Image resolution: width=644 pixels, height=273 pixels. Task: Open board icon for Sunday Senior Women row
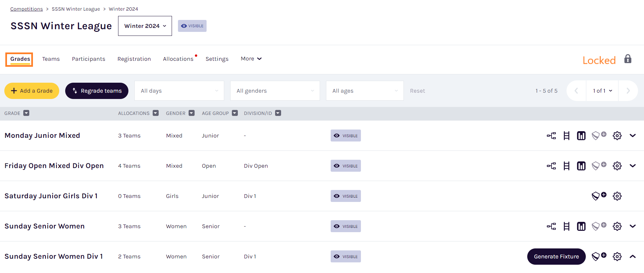click(581, 226)
